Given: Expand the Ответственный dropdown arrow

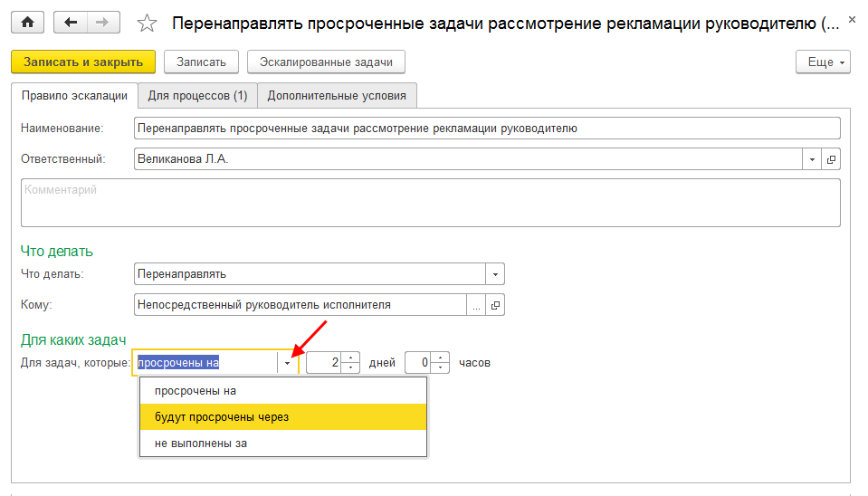Looking at the screenshot, I should pos(812,159).
